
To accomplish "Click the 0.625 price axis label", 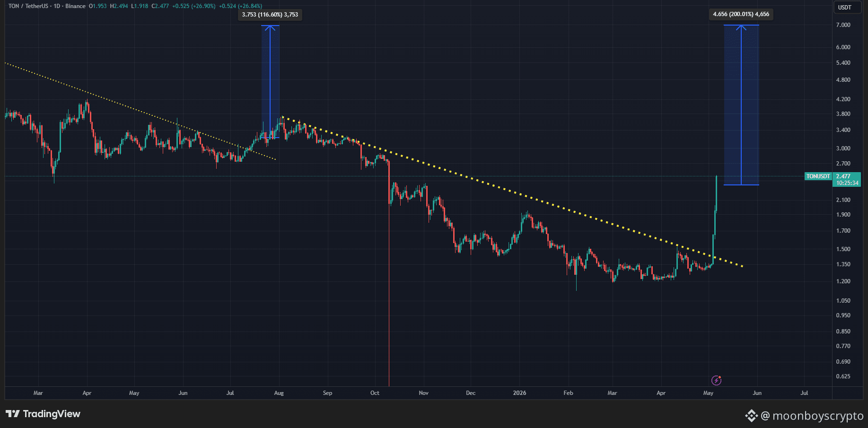I will pos(843,376).
